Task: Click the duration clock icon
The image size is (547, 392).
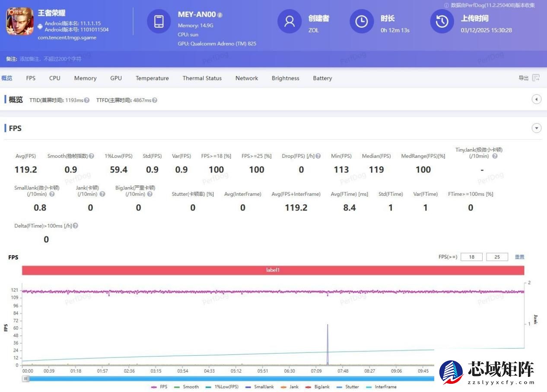Action: (361, 21)
